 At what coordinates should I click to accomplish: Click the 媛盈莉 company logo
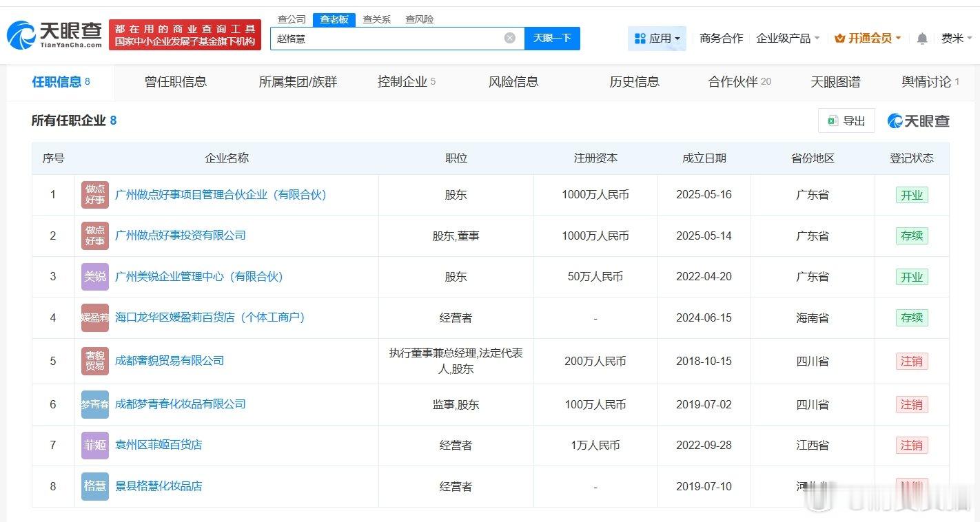[95, 317]
